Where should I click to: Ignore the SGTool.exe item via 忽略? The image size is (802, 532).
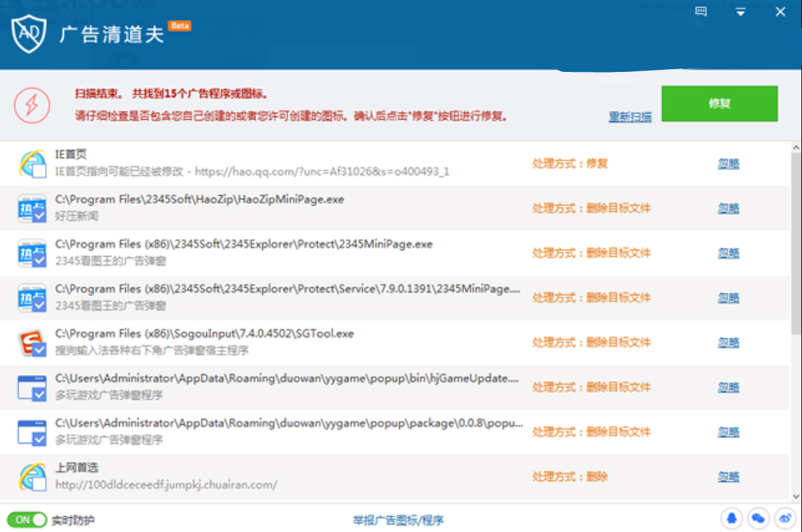click(729, 342)
